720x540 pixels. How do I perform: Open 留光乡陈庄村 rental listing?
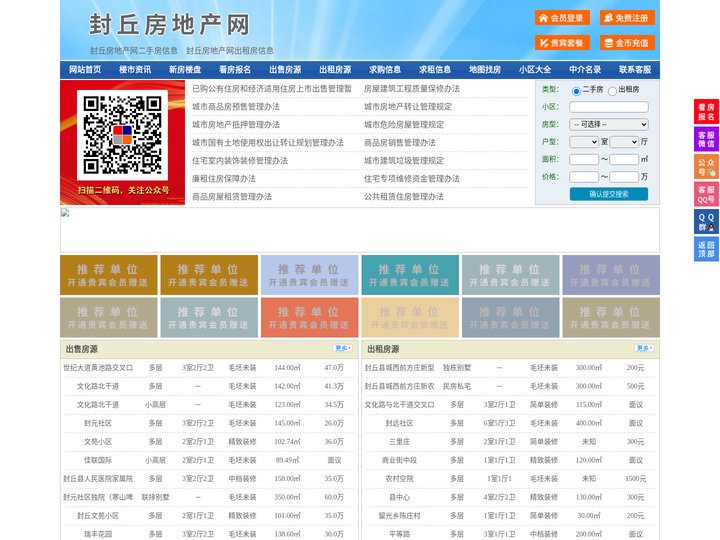click(399, 516)
